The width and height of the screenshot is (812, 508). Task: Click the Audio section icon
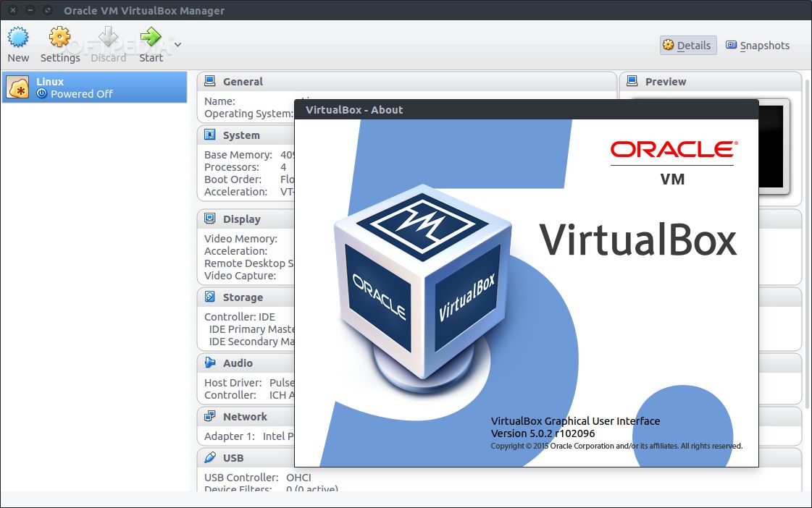209,363
